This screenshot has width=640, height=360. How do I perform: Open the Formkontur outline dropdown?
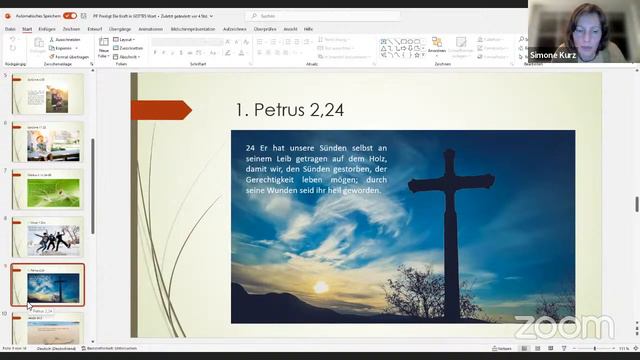(x=493, y=48)
